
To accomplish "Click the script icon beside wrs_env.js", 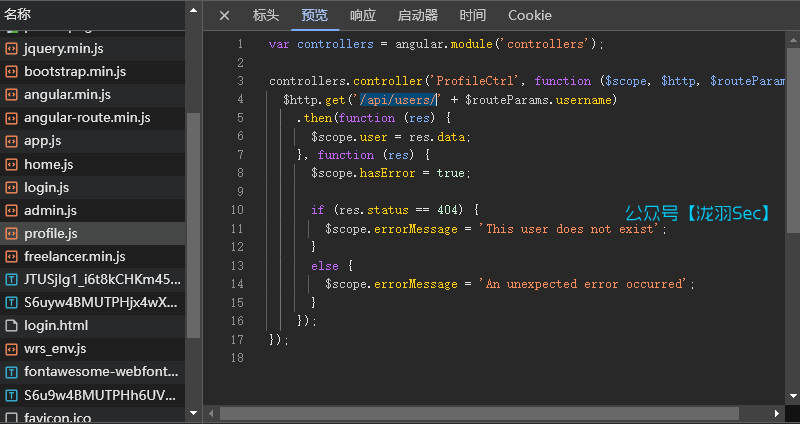I will pos(12,349).
